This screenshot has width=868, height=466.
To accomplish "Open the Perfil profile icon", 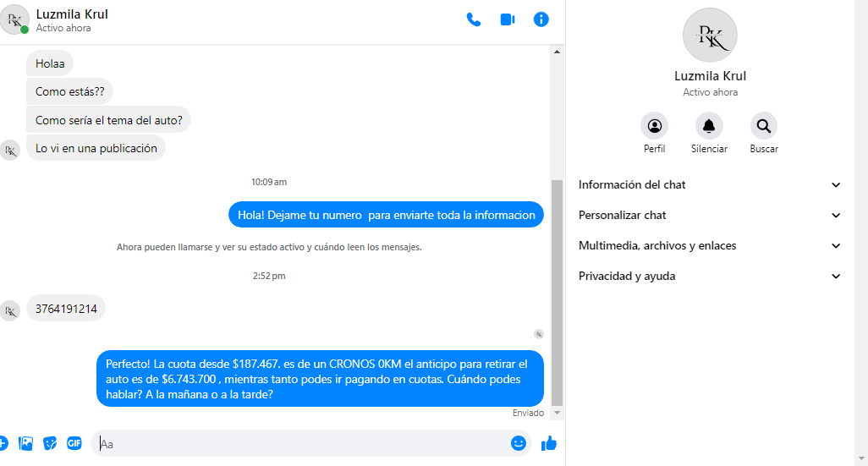I will (654, 126).
